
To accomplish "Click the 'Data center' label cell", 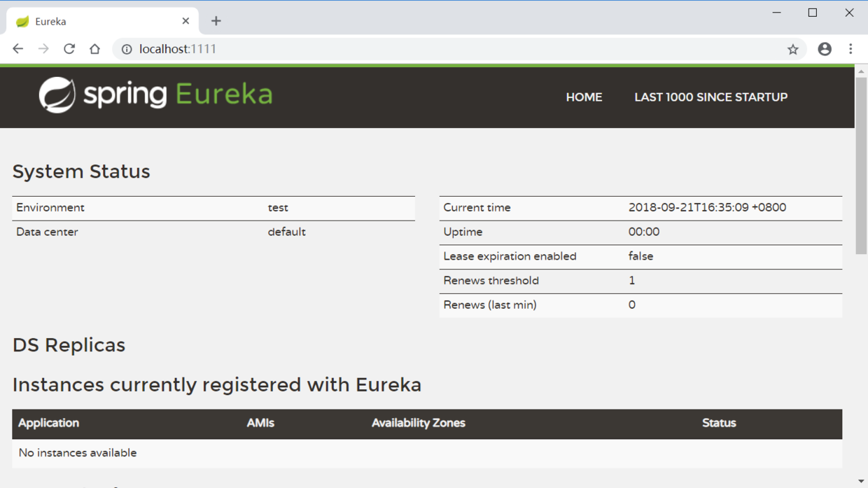I will pyautogui.click(x=47, y=232).
